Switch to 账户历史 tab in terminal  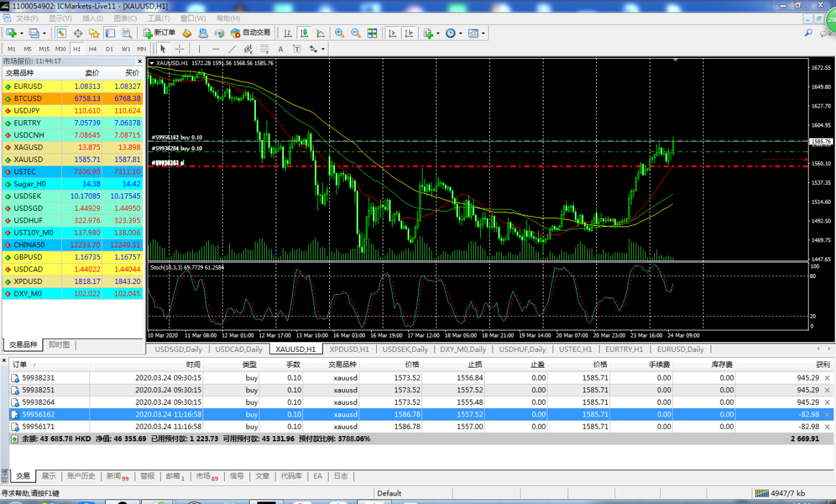coord(82,476)
